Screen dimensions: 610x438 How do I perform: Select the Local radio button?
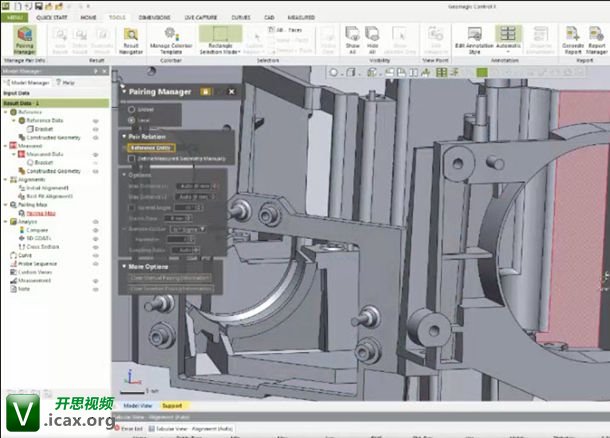pos(133,120)
